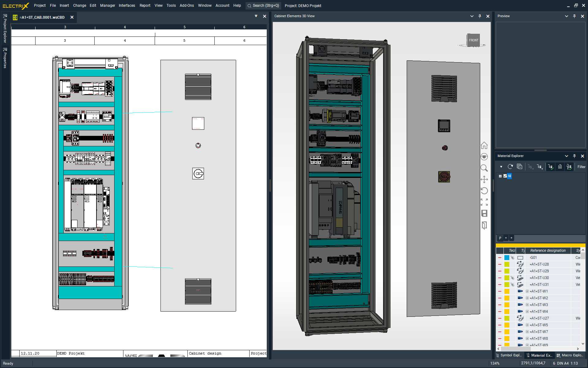Toggle the All checkbox in Material Explorer
The width and height of the screenshot is (588, 368).
coord(505,176)
